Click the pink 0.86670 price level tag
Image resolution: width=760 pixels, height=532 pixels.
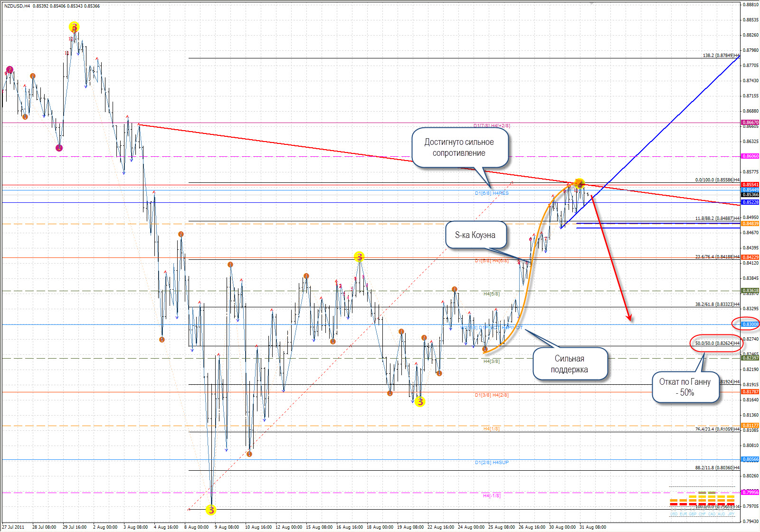click(x=750, y=123)
